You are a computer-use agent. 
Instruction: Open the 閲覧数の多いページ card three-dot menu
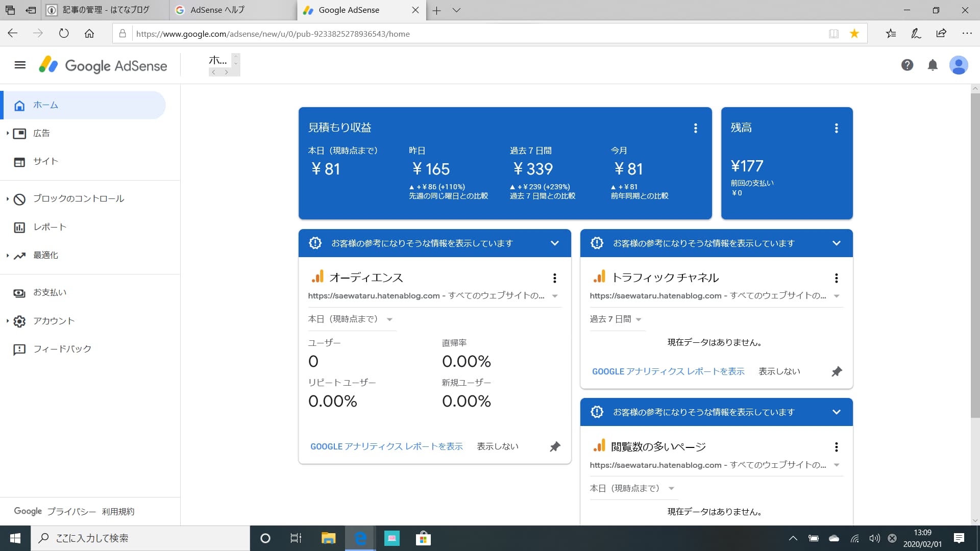pos(836,447)
